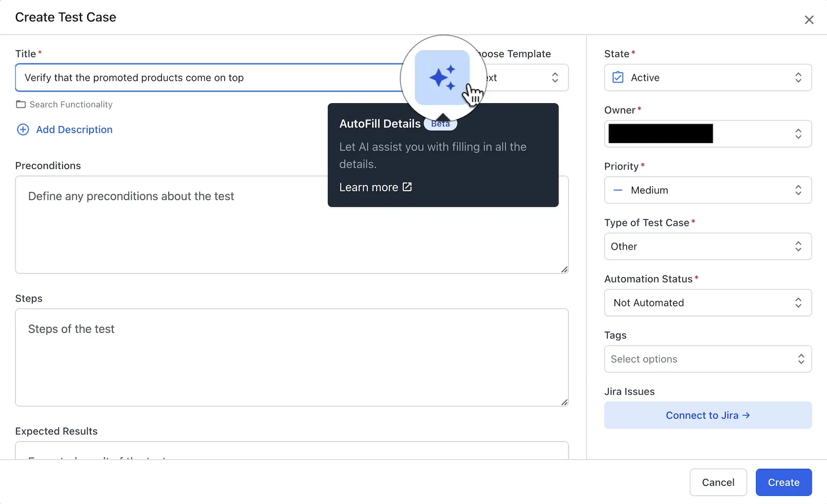Click the Active state clipboard icon
The height and width of the screenshot is (504, 827).
618,78
